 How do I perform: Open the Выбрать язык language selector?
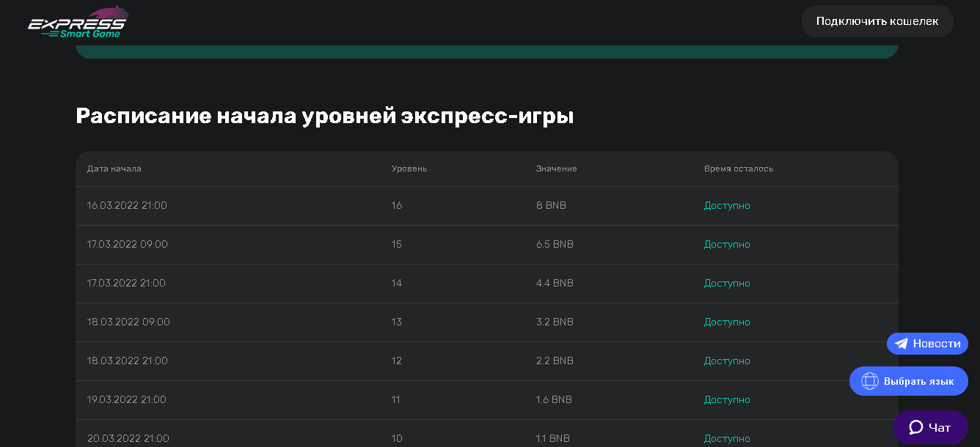[x=909, y=381]
